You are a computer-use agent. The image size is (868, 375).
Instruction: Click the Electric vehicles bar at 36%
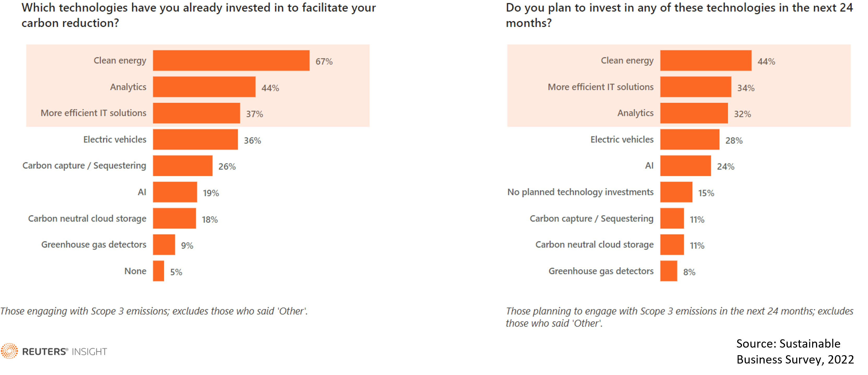click(x=196, y=139)
